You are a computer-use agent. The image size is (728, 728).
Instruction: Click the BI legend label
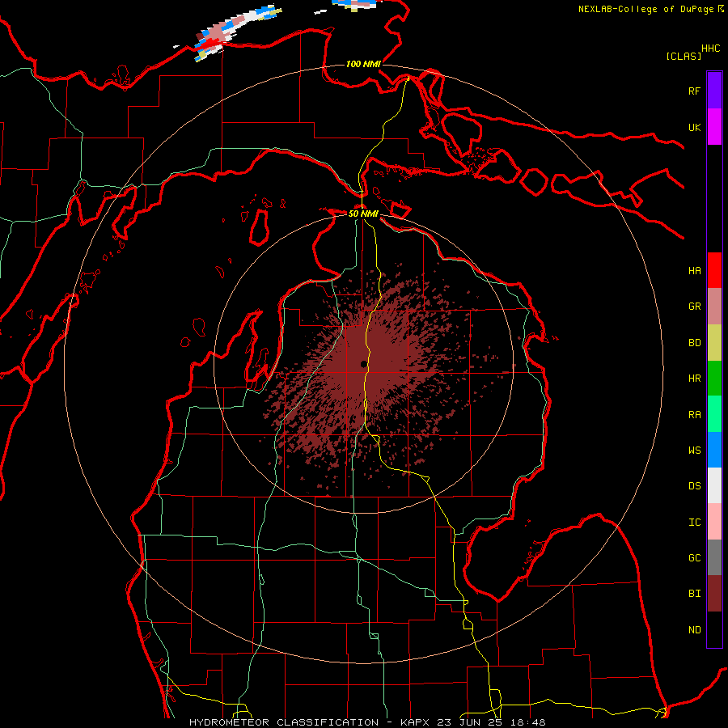[695, 594]
